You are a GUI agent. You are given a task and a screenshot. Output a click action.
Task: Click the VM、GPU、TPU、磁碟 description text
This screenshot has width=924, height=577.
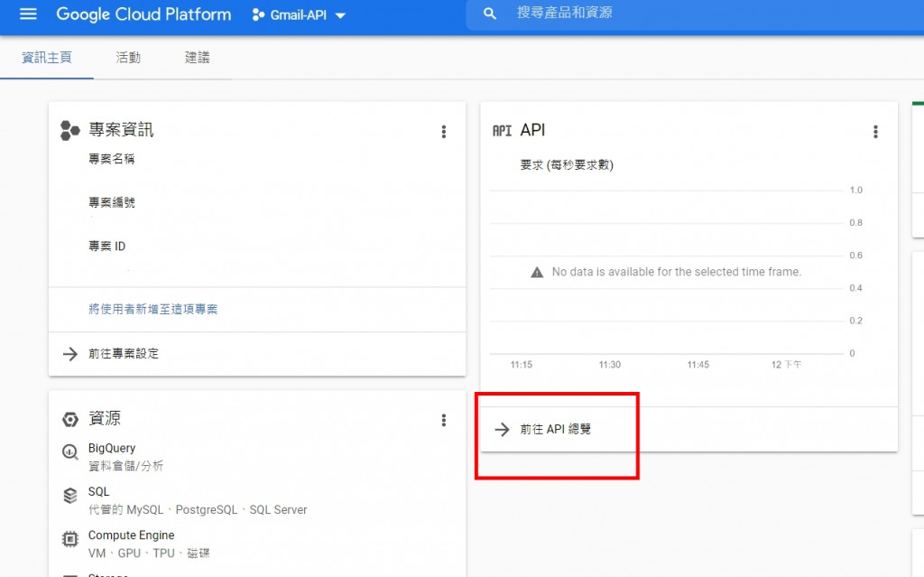149,554
